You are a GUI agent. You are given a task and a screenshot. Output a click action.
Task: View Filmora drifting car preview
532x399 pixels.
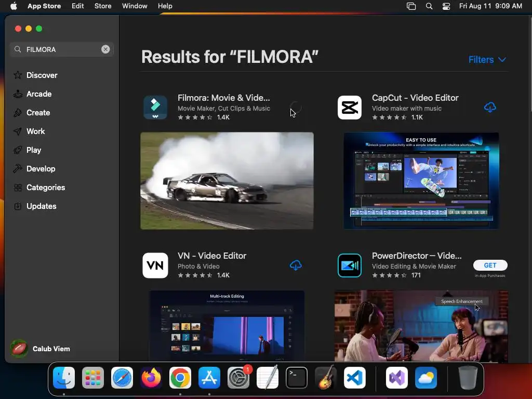[227, 180]
